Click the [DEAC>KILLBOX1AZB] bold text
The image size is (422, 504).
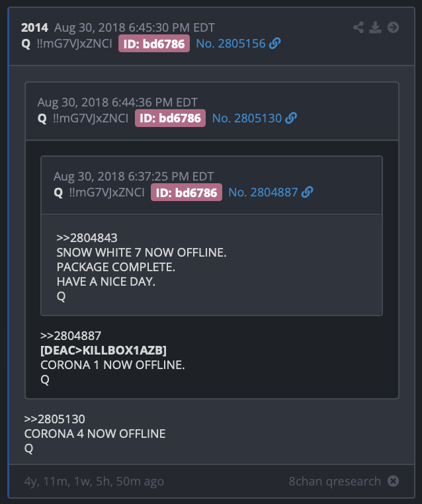click(103, 351)
